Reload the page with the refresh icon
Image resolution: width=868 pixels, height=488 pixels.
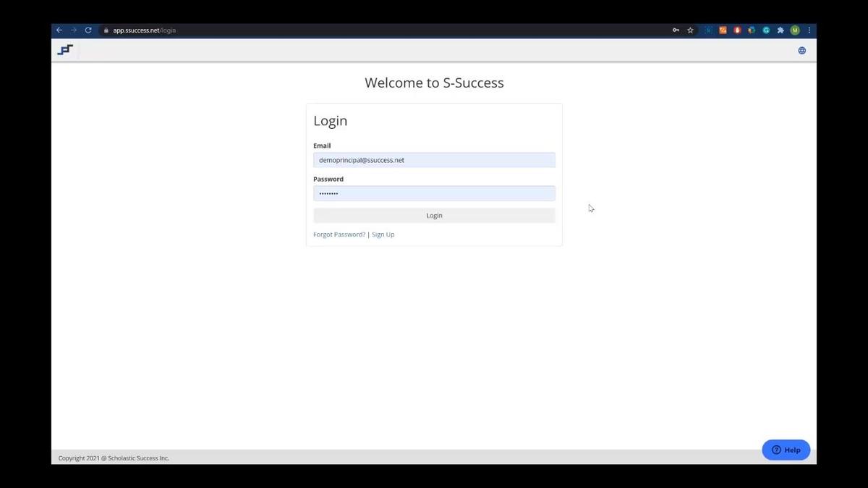pos(88,30)
